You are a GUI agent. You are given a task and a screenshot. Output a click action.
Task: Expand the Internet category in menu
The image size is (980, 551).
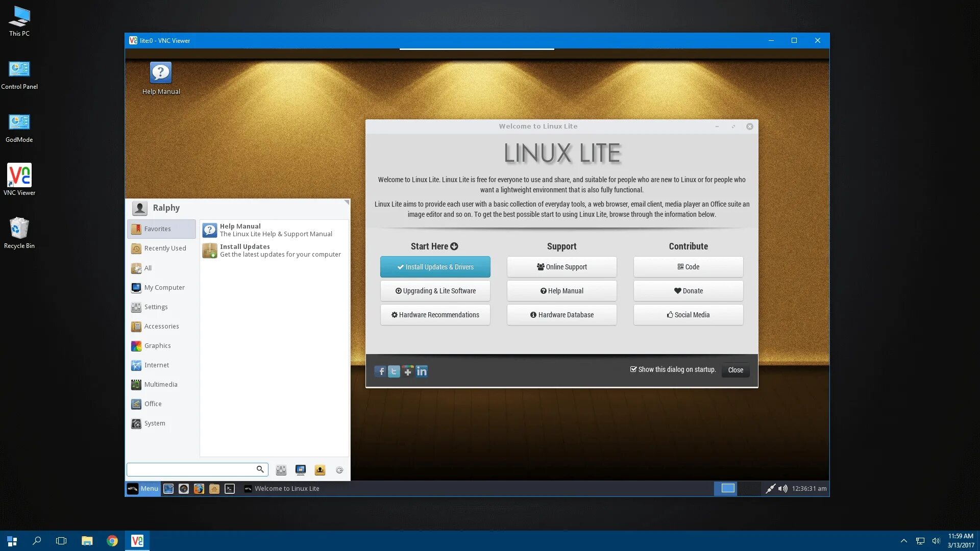[x=156, y=365]
